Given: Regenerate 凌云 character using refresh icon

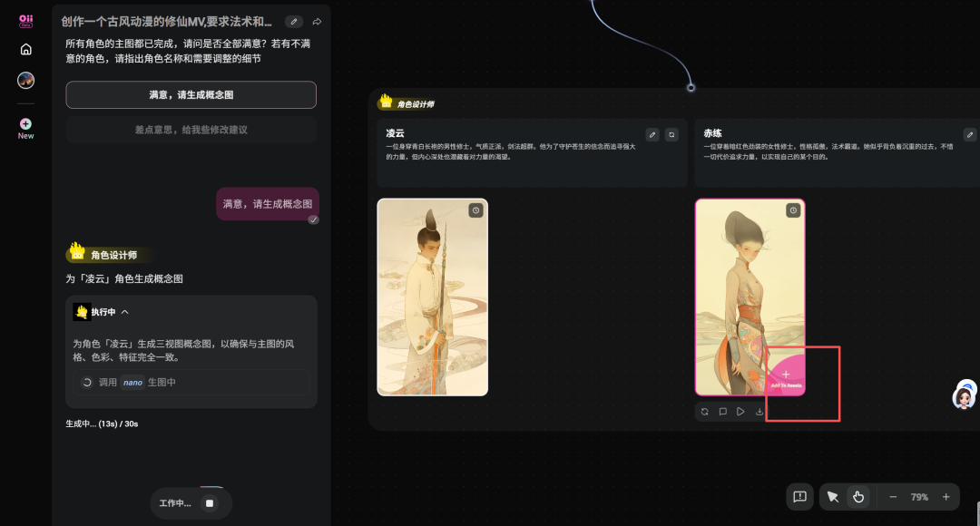Looking at the screenshot, I should [x=671, y=134].
